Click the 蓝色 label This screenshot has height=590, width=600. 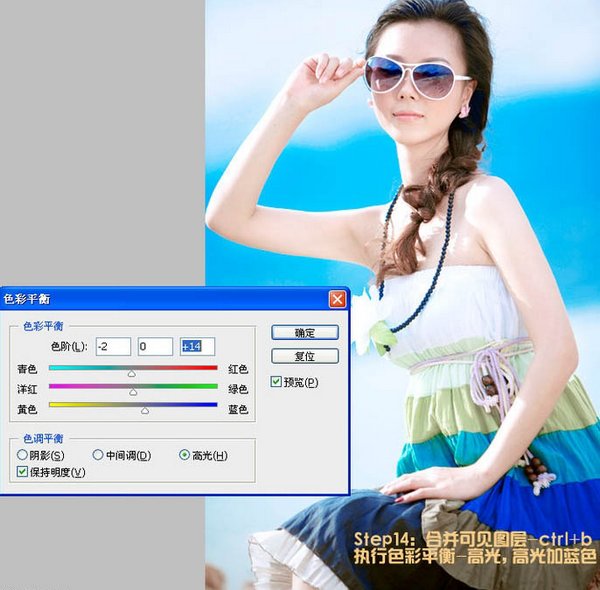(238, 409)
